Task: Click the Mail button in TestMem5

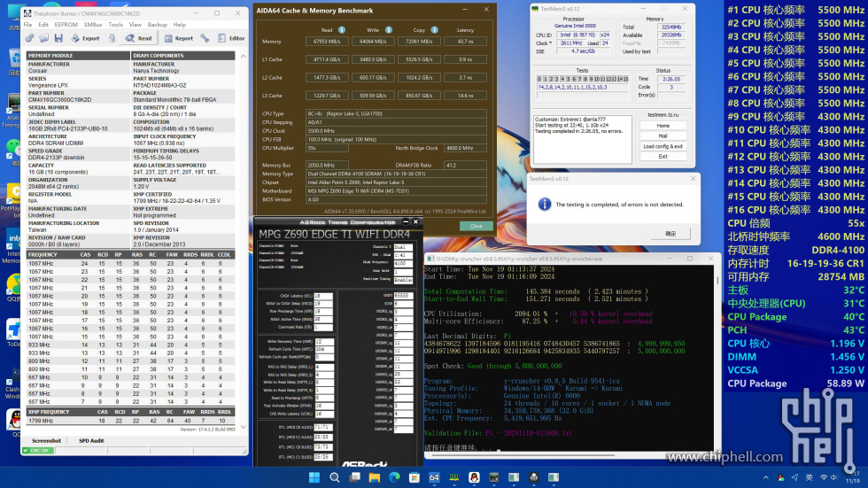Action: click(x=663, y=136)
